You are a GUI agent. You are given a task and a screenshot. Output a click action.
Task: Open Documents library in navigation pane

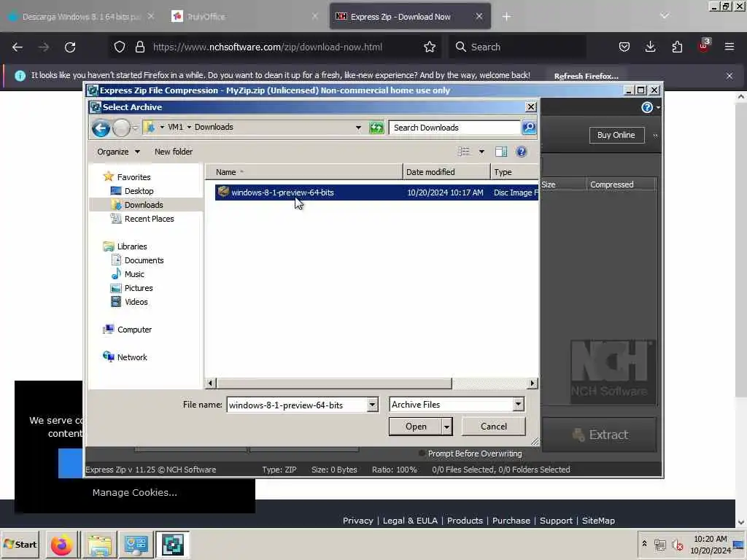[x=144, y=260]
